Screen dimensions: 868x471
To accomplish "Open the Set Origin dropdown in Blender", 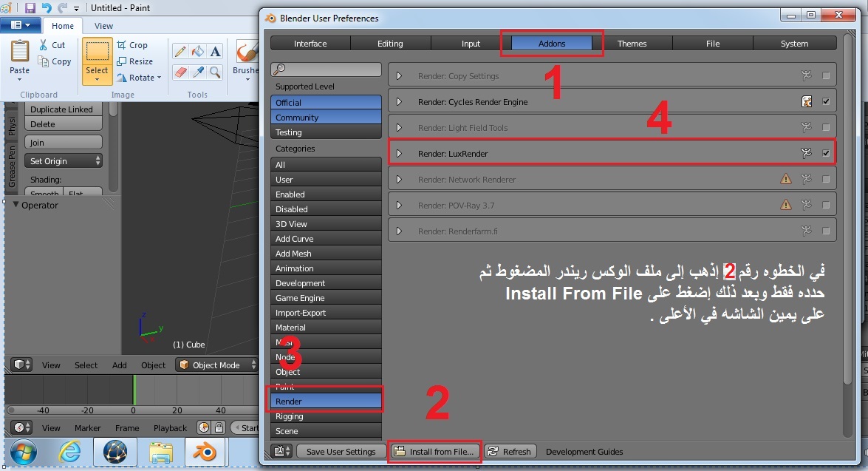I will pyautogui.click(x=63, y=160).
